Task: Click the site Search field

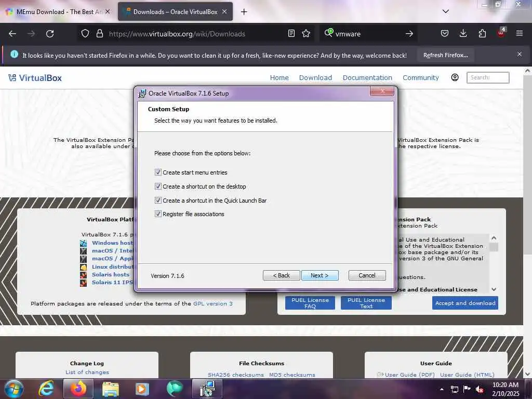Action: 488,78
